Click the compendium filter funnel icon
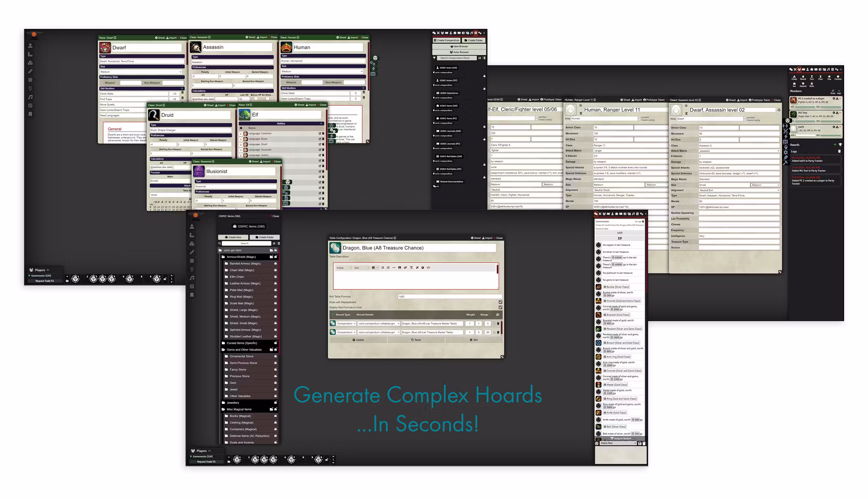Image resolution: width=868 pixels, height=498 pixels. pyautogui.click(x=434, y=58)
